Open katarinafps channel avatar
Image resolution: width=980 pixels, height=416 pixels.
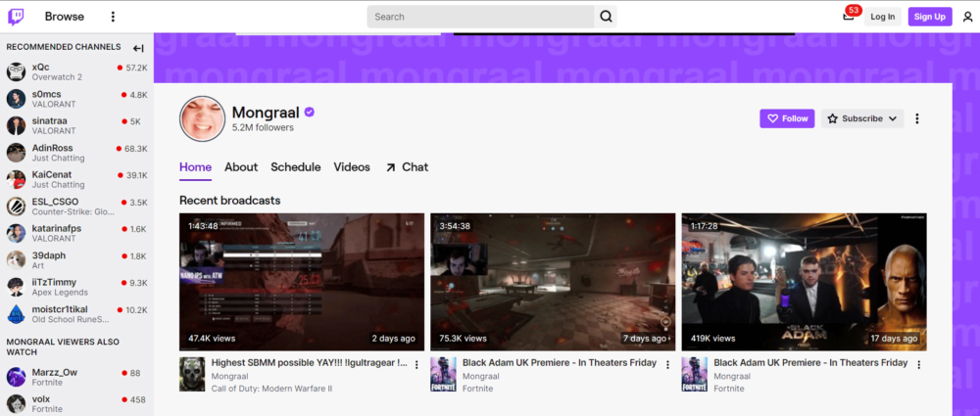point(17,233)
